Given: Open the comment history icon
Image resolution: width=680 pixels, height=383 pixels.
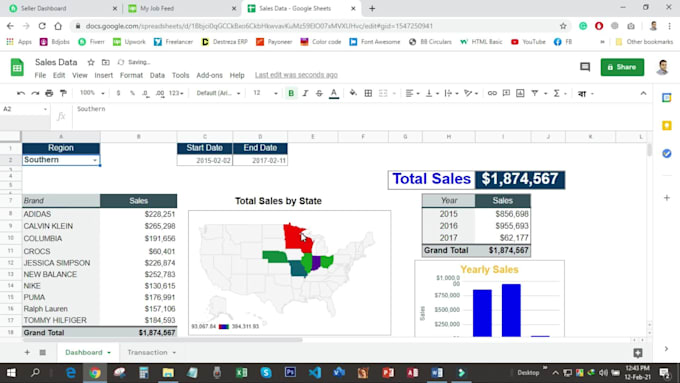Looking at the screenshot, I should point(585,67).
